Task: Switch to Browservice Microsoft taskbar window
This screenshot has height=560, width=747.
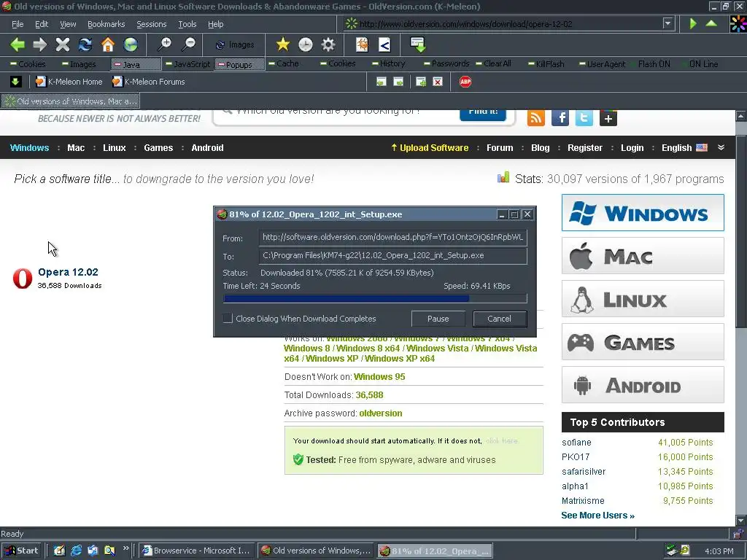Action: click(x=196, y=551)
